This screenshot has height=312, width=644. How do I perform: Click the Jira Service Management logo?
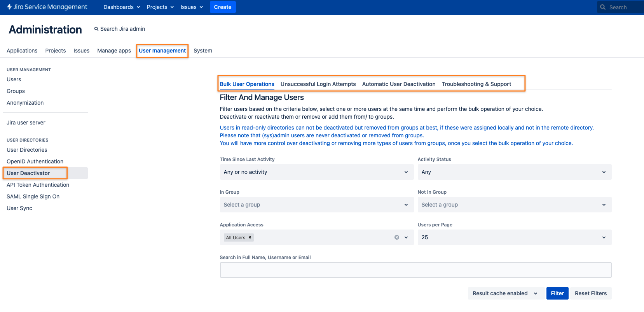pyautogui.click(x=47, y=7)
